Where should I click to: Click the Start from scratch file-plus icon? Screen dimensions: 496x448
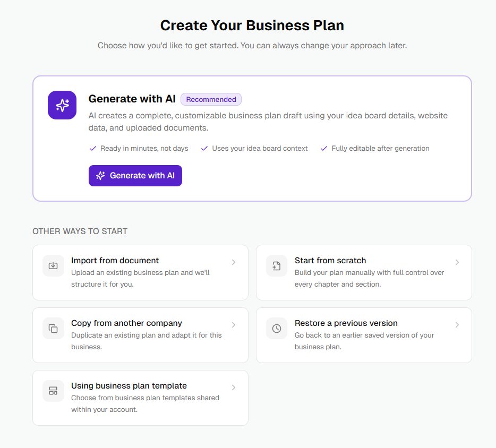(x=277, y=265)
